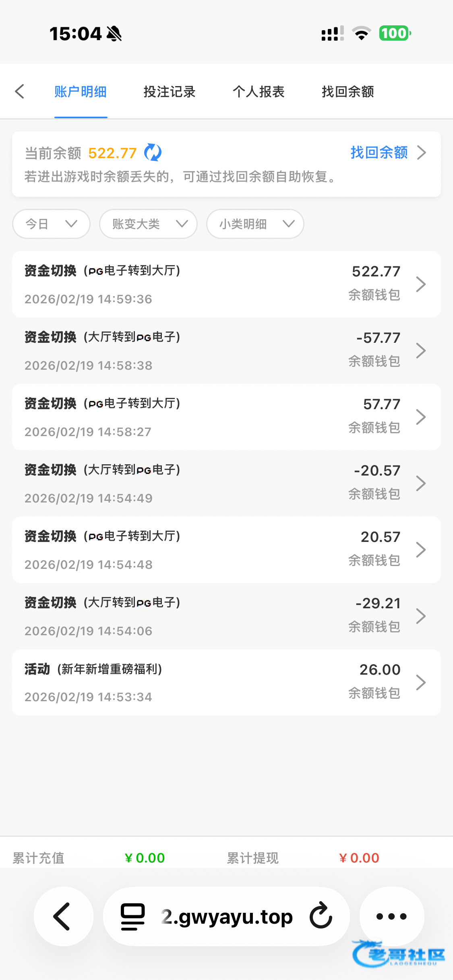Tap the browser back button at bottom
Viewport: 453px width, 980px height.
tap(63, 916)
